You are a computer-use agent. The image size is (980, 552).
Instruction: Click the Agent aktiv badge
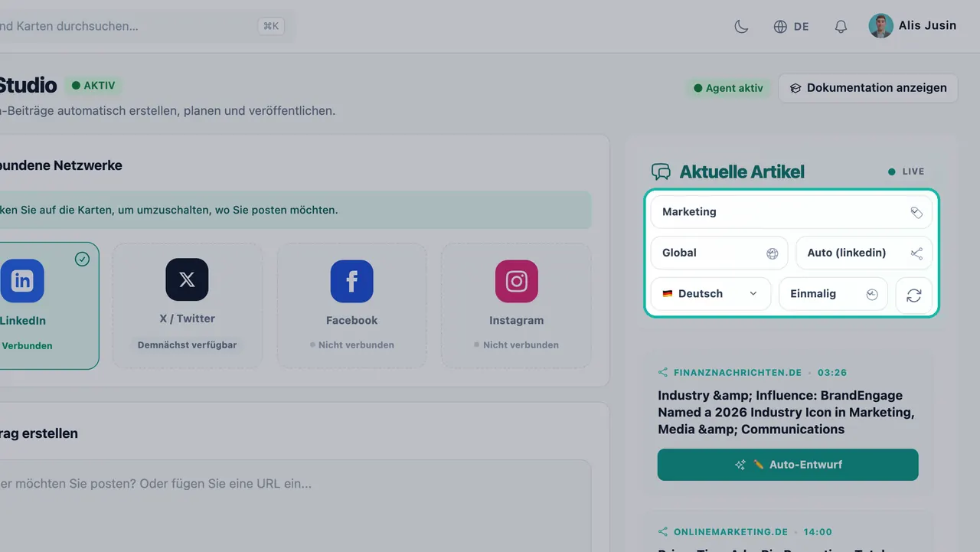point(728,88)
